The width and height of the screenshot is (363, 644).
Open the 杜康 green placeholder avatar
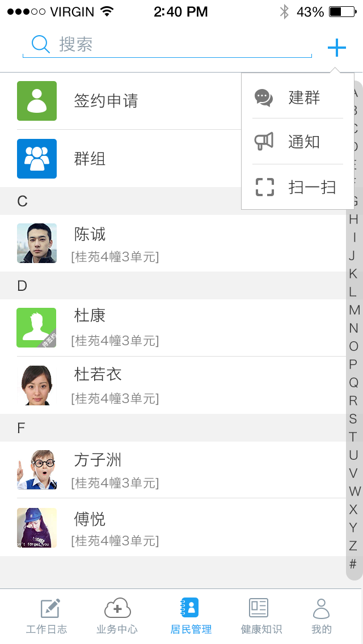[37, 328]
